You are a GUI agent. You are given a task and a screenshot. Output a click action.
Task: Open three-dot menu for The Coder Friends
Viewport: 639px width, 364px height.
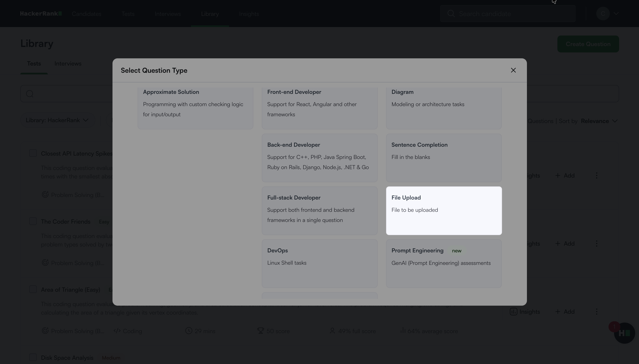[596, 244]
